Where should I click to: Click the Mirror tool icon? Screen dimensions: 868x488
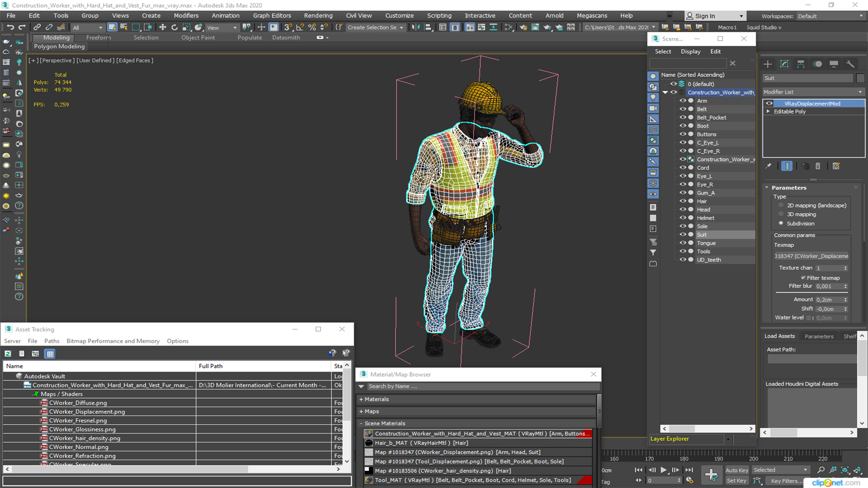415,28
